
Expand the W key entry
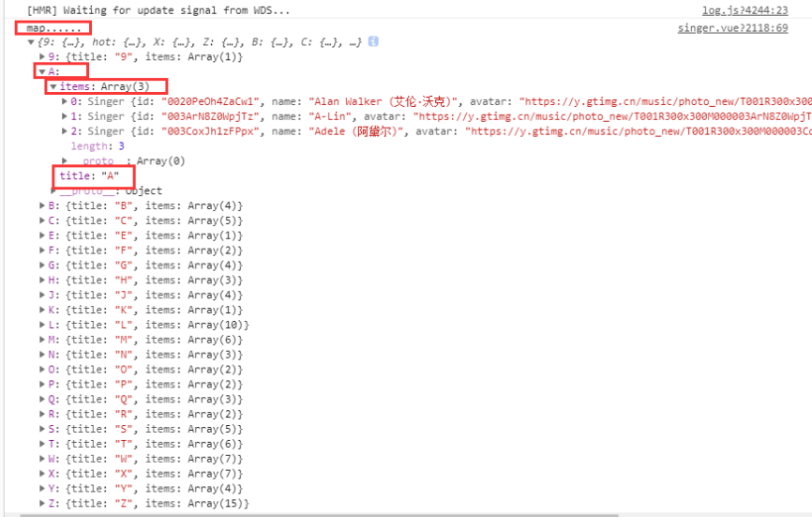[x=42, y=459]
